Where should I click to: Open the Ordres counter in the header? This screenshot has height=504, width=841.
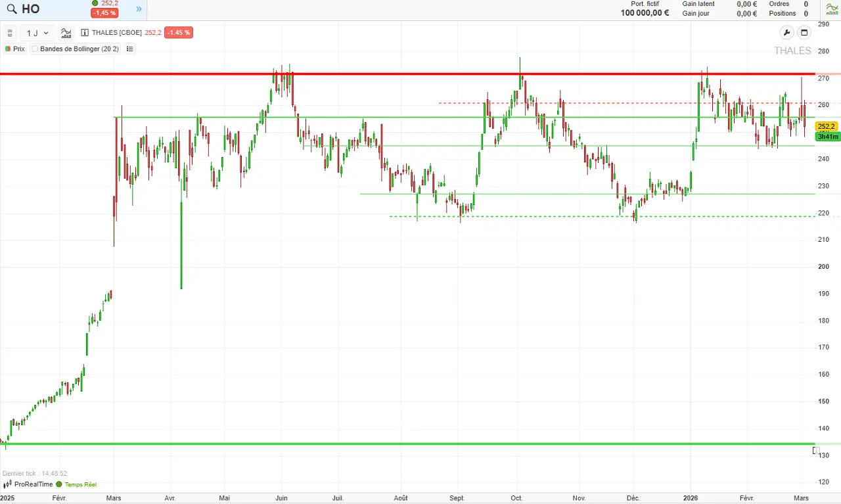(788, 4)
